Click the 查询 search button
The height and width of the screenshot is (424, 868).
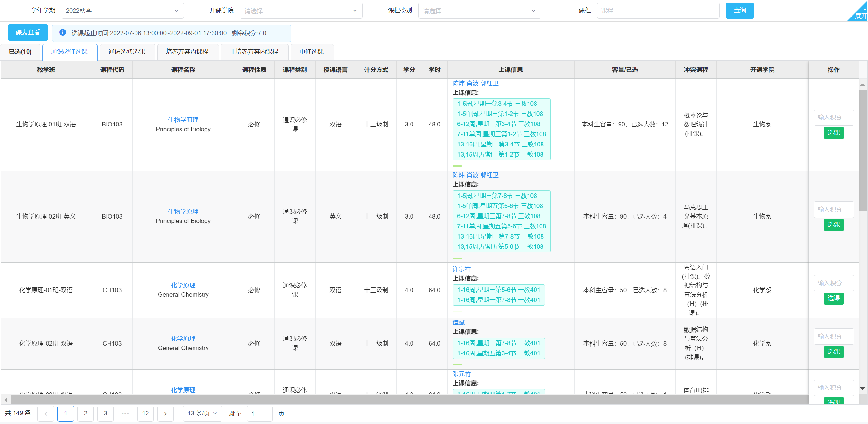(740, 10)
